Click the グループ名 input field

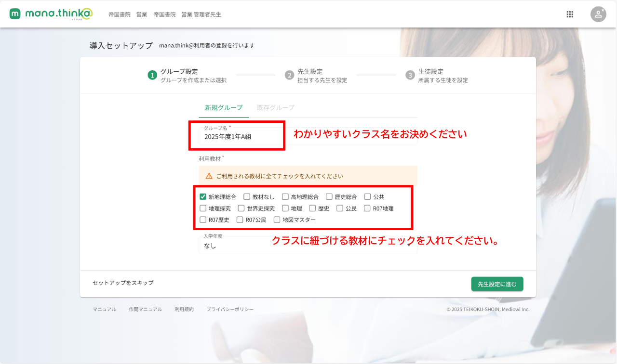(x=241, y=137)
